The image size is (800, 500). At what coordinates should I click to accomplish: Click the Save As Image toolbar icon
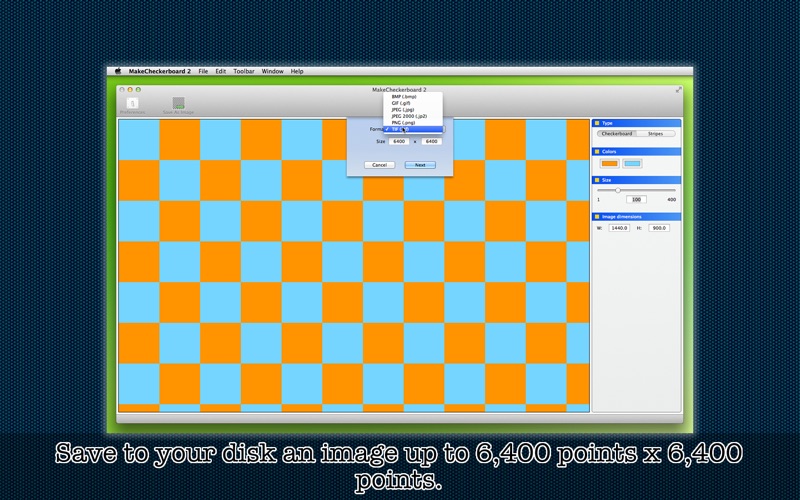coord(178,106)
